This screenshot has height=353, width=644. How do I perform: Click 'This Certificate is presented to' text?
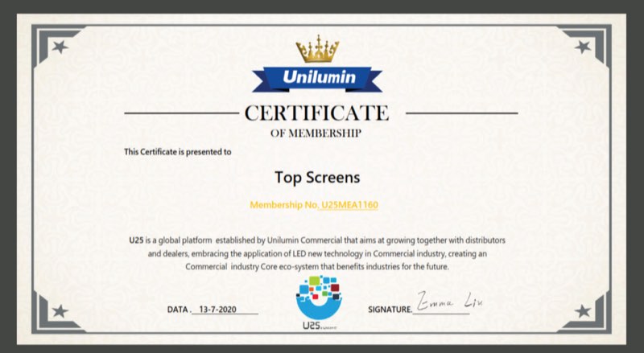click(x=178, y=152)
